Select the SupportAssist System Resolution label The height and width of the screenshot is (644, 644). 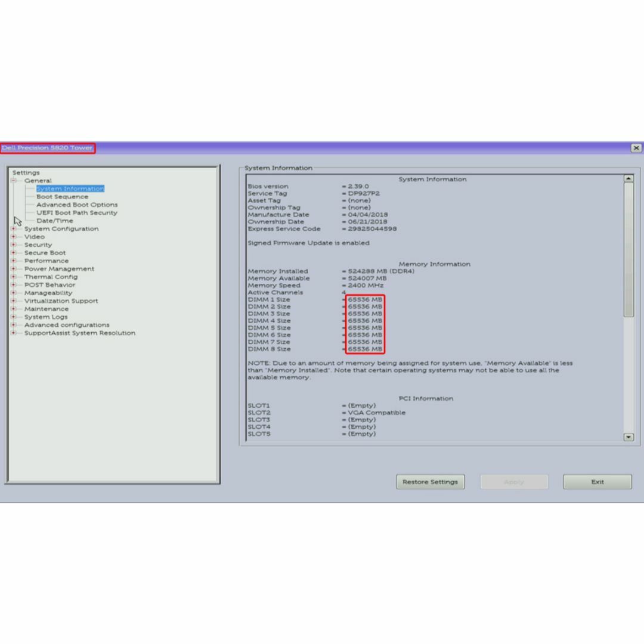point(80,333)
